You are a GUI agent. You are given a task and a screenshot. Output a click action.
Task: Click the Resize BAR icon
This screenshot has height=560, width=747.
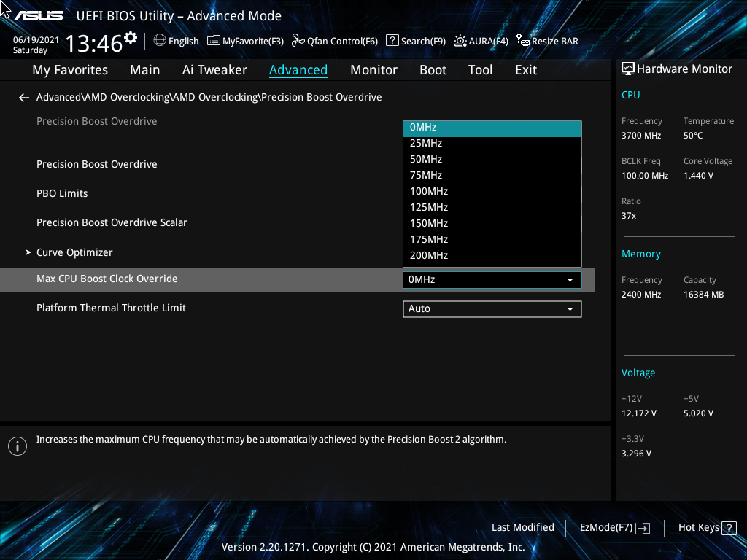pos(522,41)
